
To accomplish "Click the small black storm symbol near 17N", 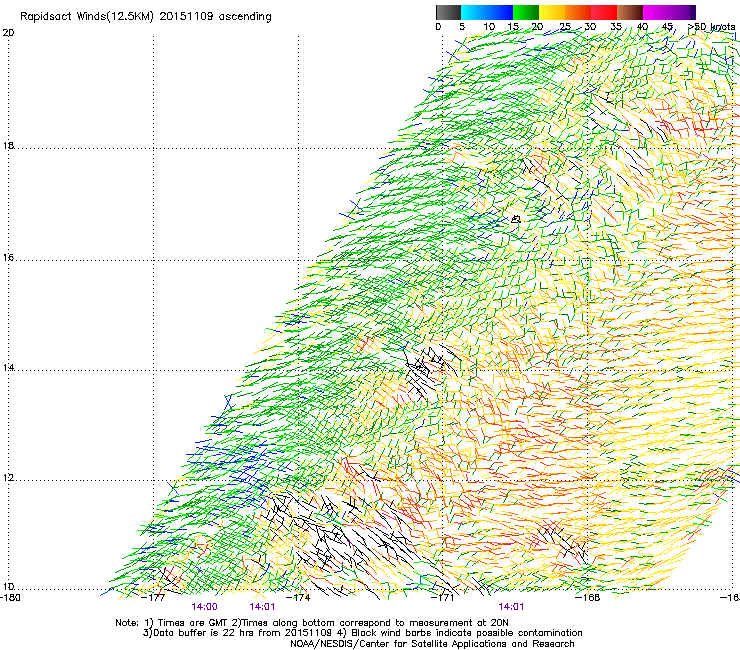I will 516,219.
